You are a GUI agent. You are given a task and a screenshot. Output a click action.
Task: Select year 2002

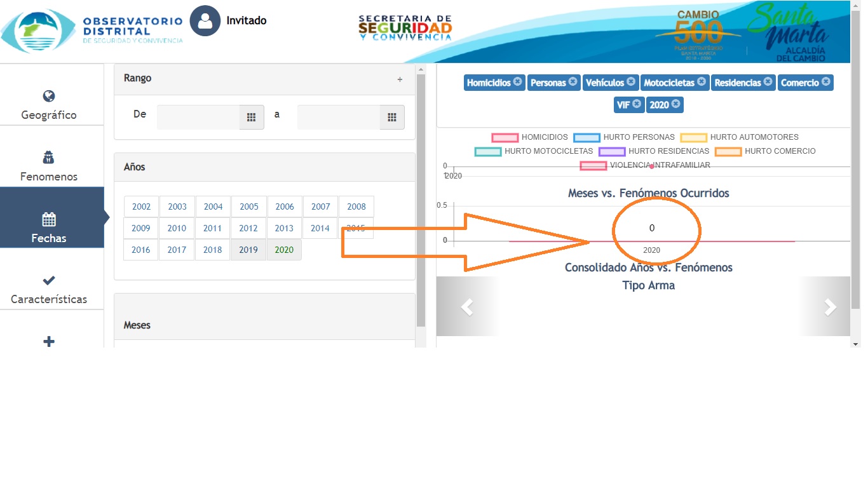(141, 207)
